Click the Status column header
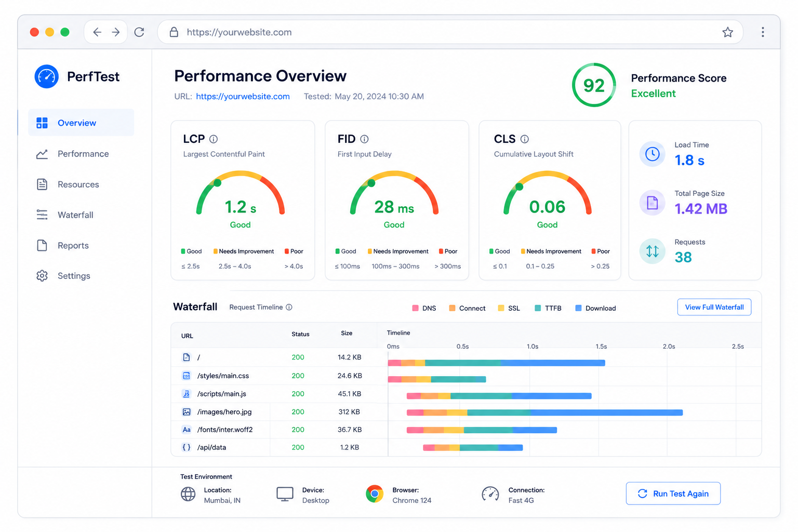798x532 pixels. (x=300, y=334)
